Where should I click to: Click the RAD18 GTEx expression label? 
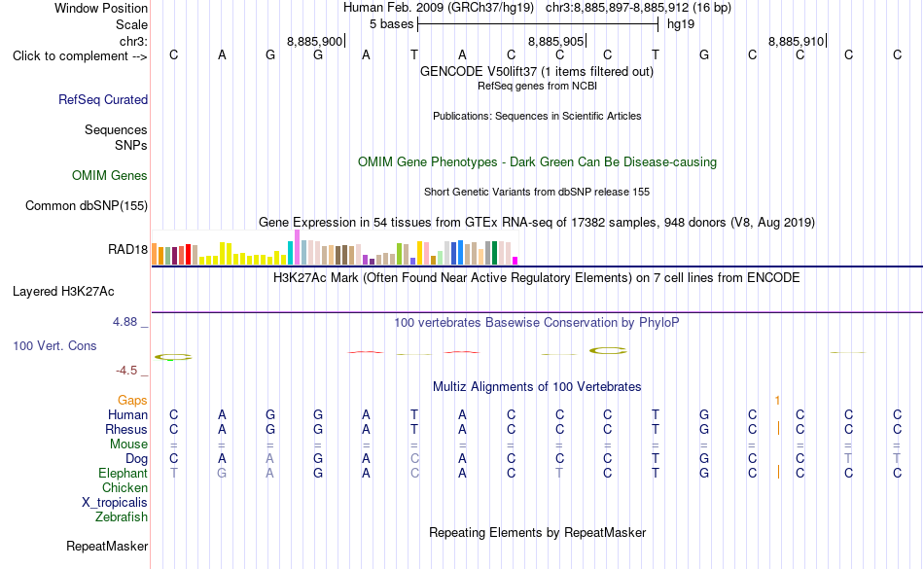coord(127,249)
